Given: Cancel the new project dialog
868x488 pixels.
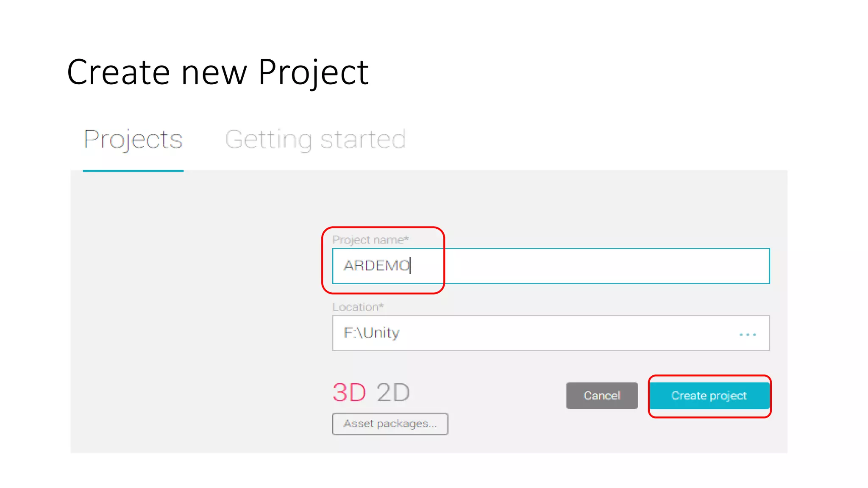Looking at the screenshot, I should click(601, 396).
